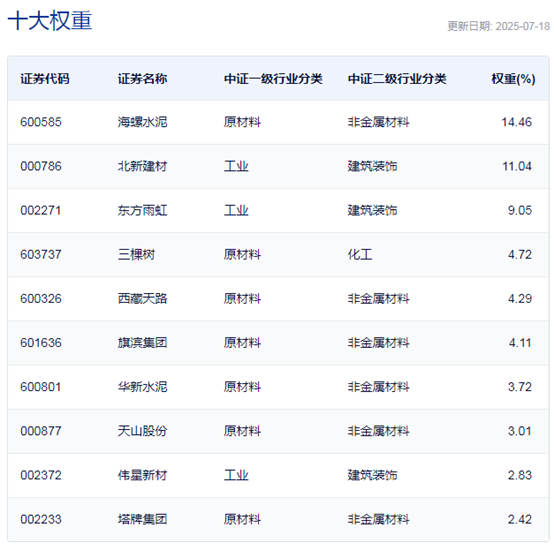Click the 十大权重 heading
This screenshot has width=554, height=550.
(x=50, y=20)
